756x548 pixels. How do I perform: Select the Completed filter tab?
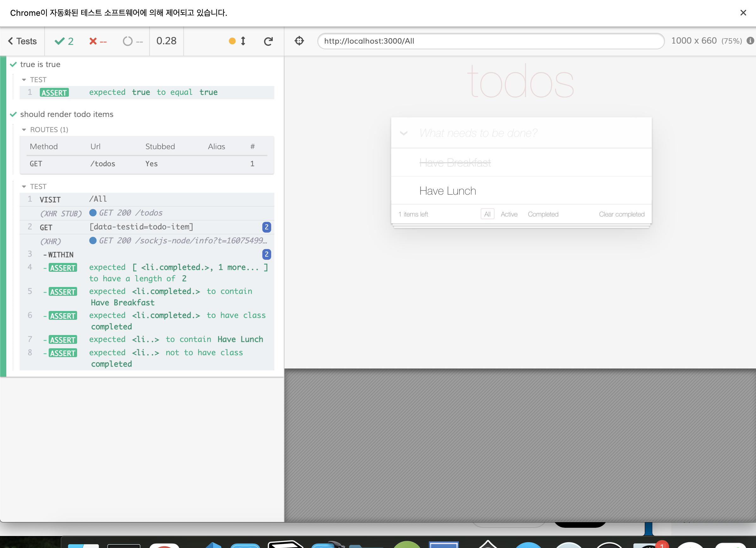[543, 214]
